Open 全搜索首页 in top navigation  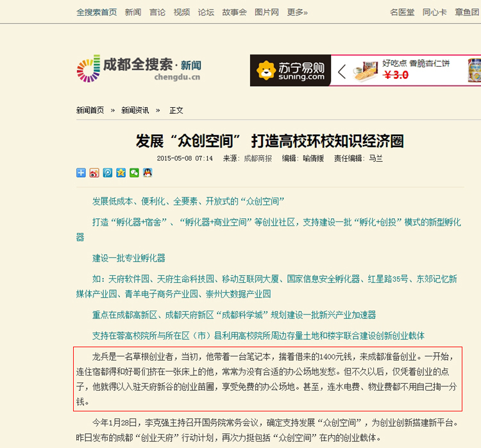[97, 12]
